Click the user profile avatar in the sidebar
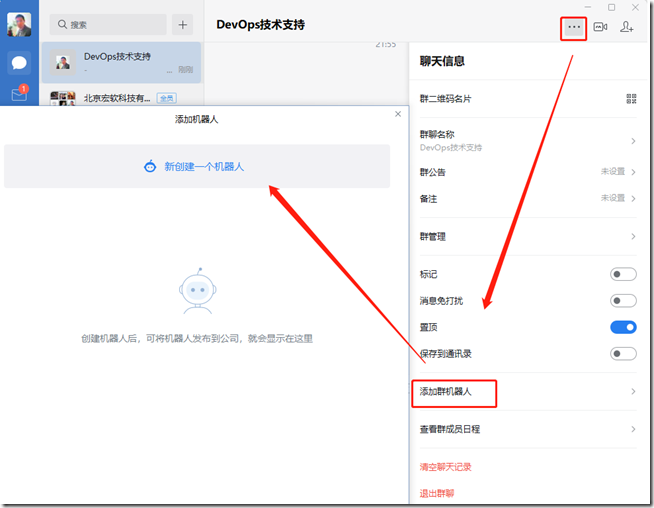The height and width of the screenshot is (508, 654). coord(19,25)
